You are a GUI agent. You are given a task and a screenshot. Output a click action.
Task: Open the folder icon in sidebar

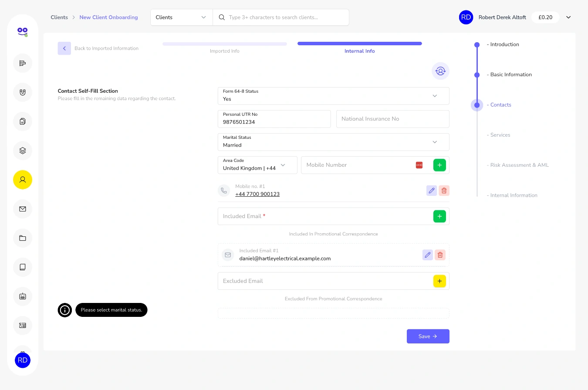point(23,238)
